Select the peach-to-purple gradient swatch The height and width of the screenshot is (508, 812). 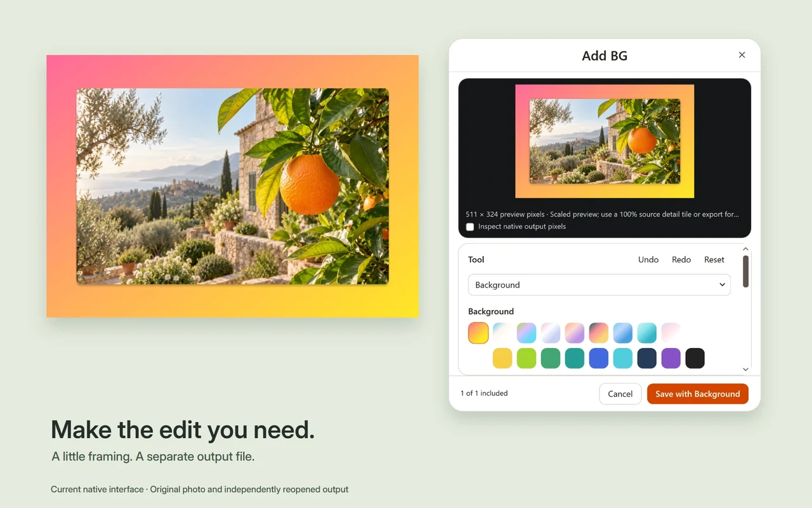pyautogui.click(x=575, y=333)
